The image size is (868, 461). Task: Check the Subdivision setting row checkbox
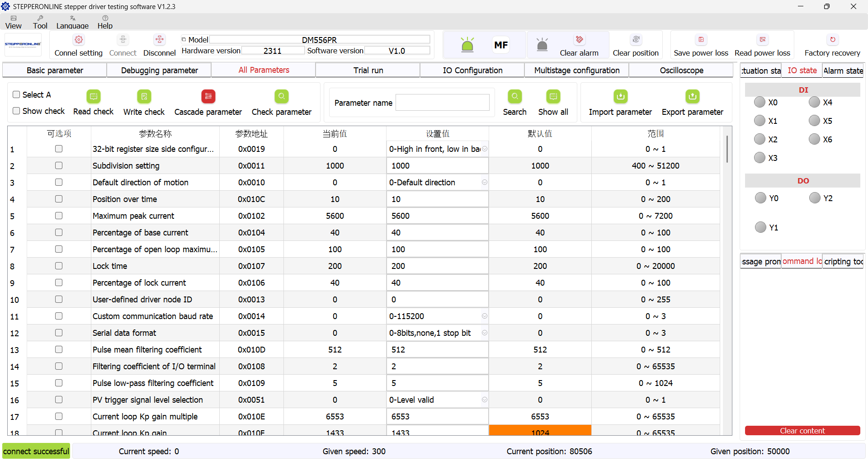(x=59, y=165)
